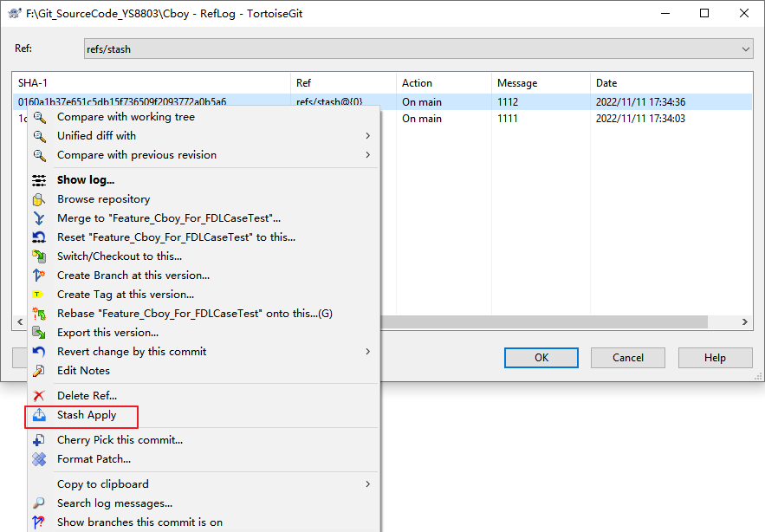Choose Browse repository
Viewport: 765px width, 532px height.
[x=204, y=199]
